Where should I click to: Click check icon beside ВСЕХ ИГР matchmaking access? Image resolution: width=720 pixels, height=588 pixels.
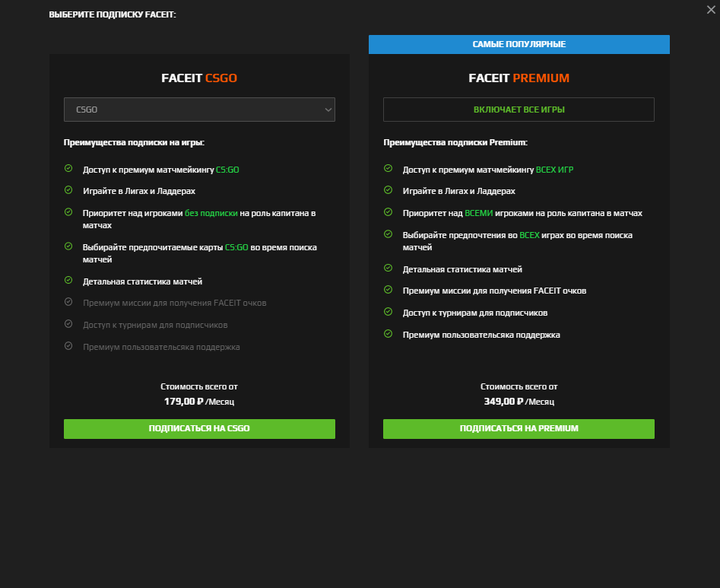388,169
